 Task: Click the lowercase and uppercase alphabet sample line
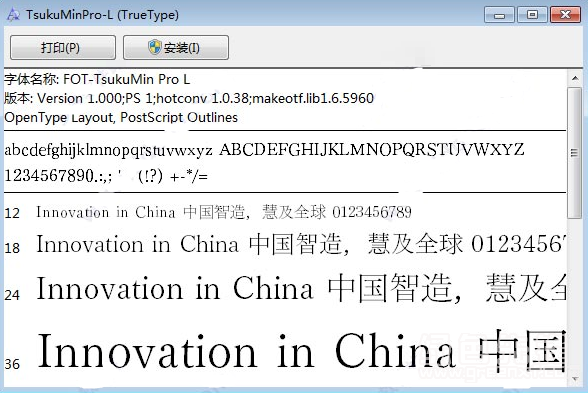point(264,150)
